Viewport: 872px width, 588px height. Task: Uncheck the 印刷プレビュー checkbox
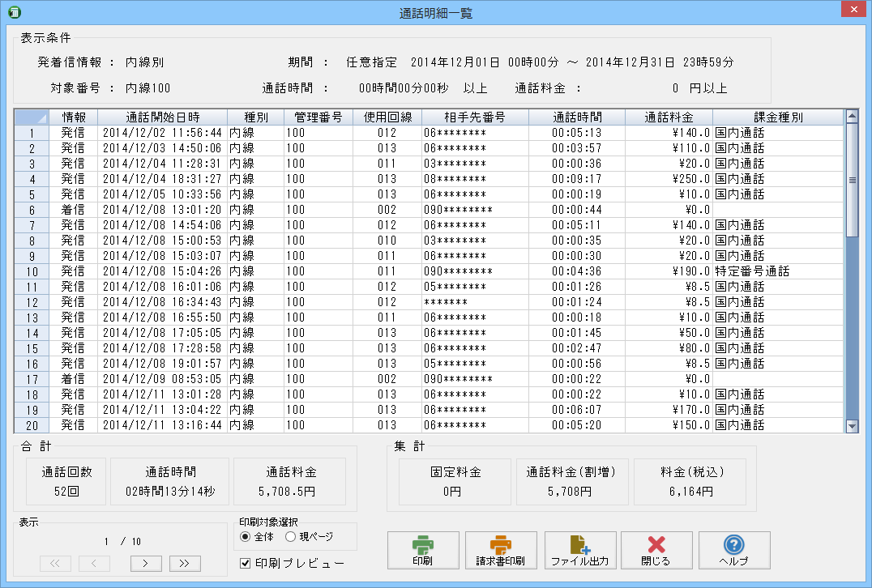[x=246, y=563]
